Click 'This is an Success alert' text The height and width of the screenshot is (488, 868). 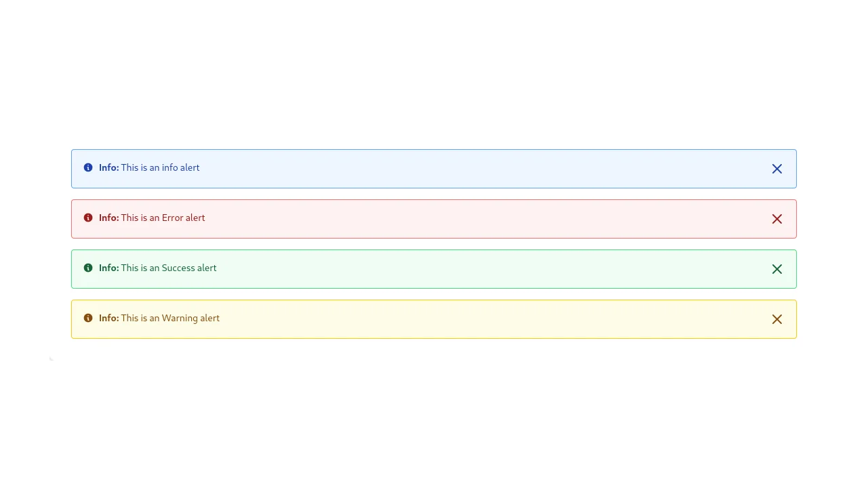click(169, 268)
